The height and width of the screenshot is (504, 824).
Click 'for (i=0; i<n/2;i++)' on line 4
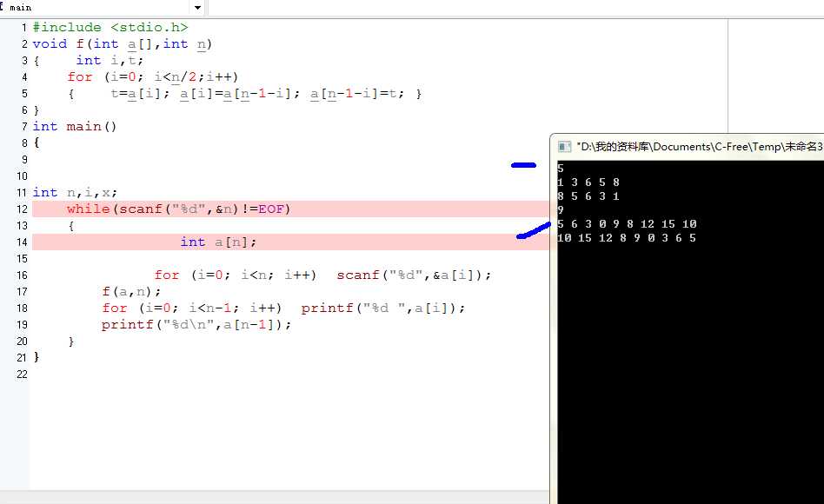point(152,77)
